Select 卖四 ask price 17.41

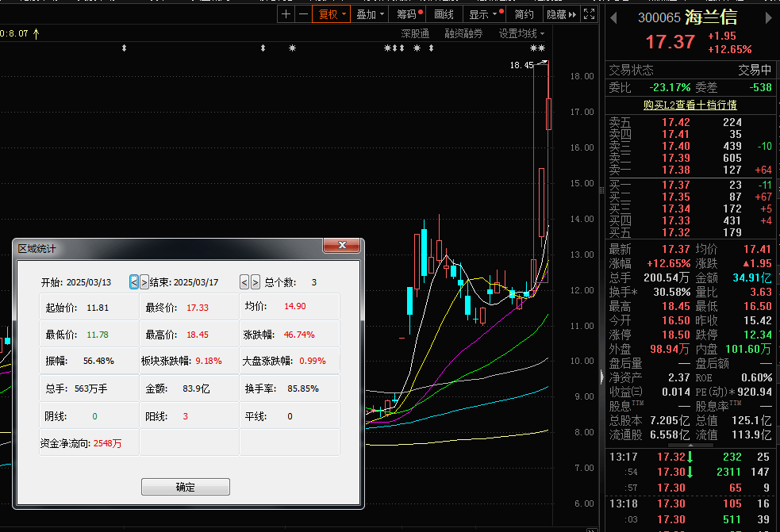pos(675,134)
